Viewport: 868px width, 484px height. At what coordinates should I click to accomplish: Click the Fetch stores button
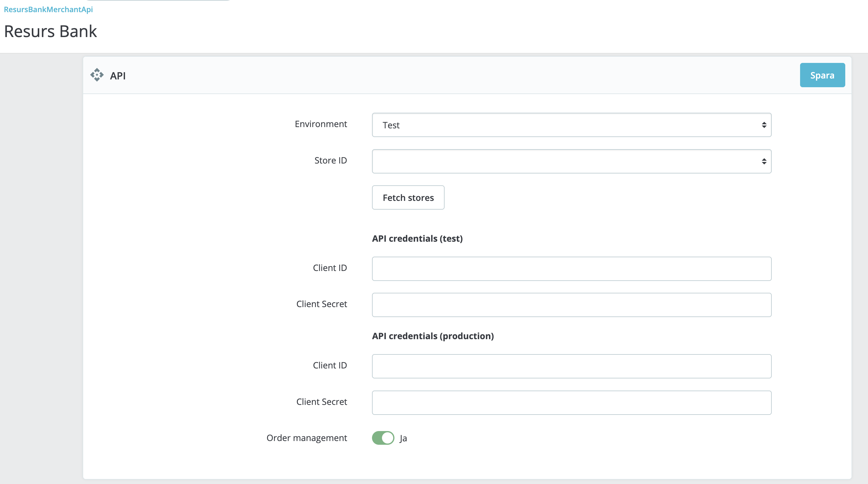click(x=408, y=197)
